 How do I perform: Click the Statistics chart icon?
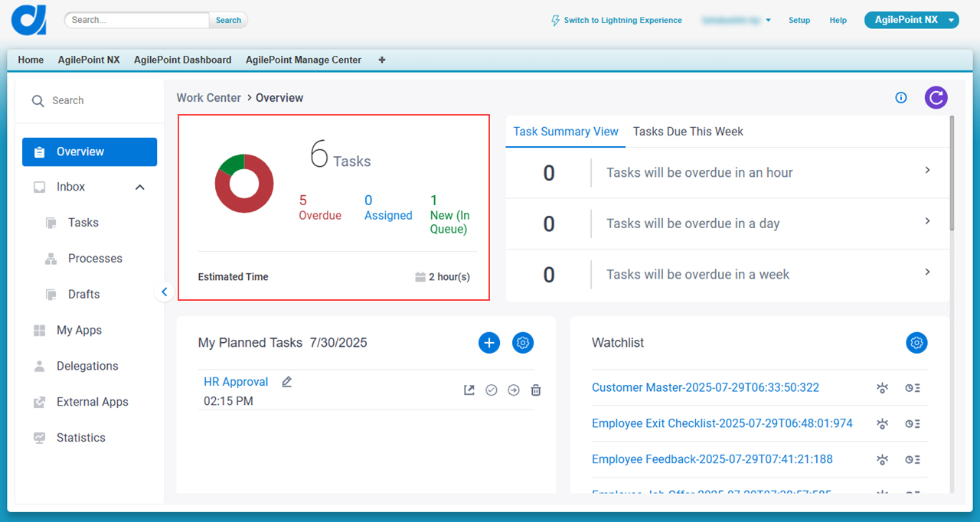(x=40, y=438)
